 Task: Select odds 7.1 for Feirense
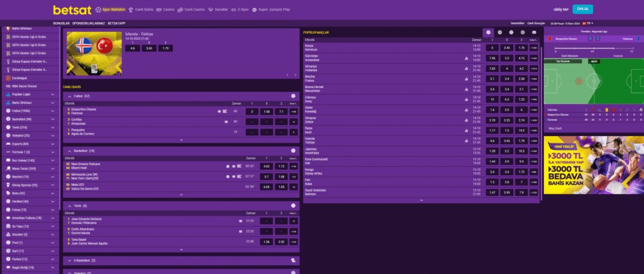point(281,111)
